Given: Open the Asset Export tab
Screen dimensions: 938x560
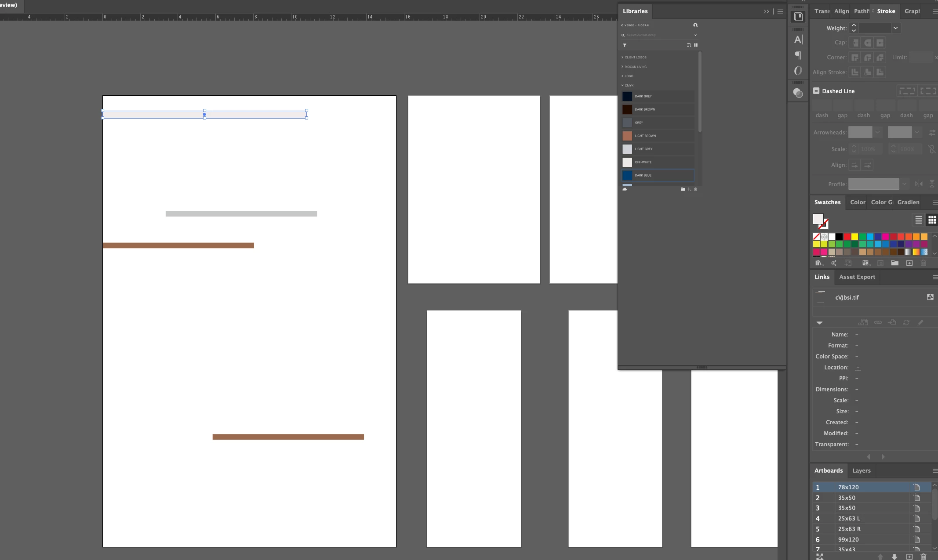Looking at the screenshot, I should tap(857, 277).
